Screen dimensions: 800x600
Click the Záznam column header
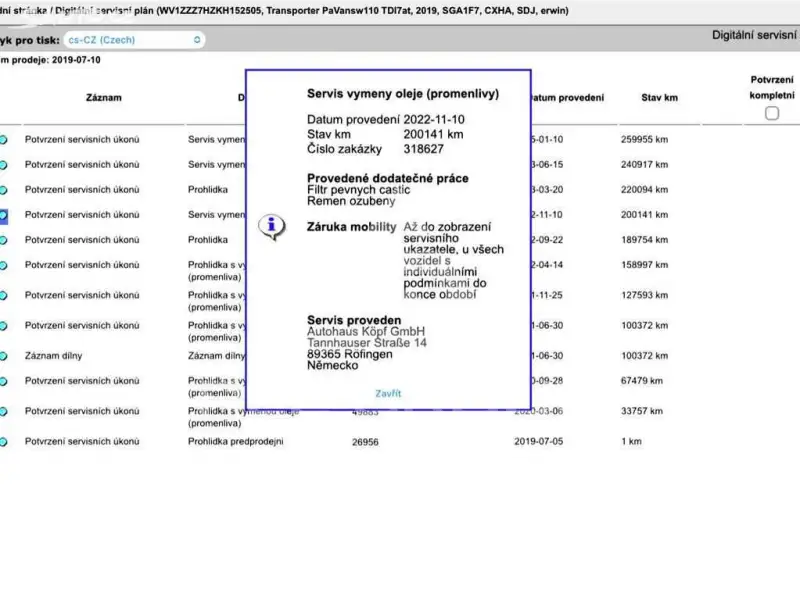104,97
